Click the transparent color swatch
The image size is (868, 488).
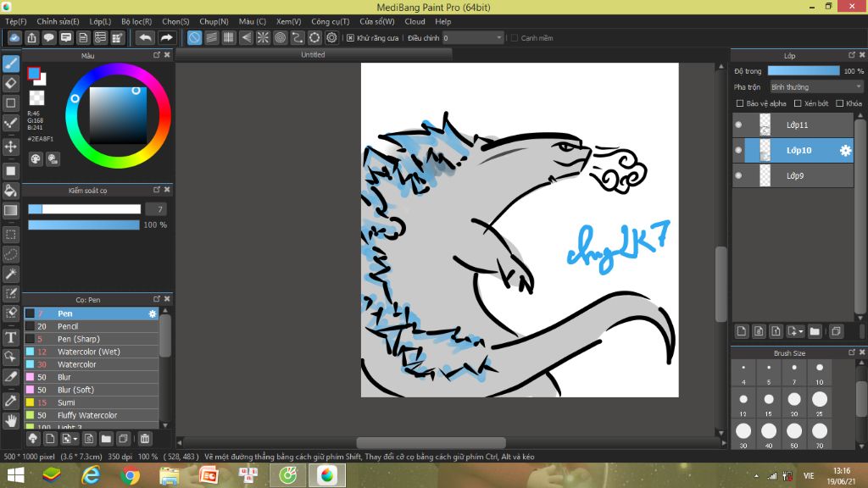tap(36, 98)
